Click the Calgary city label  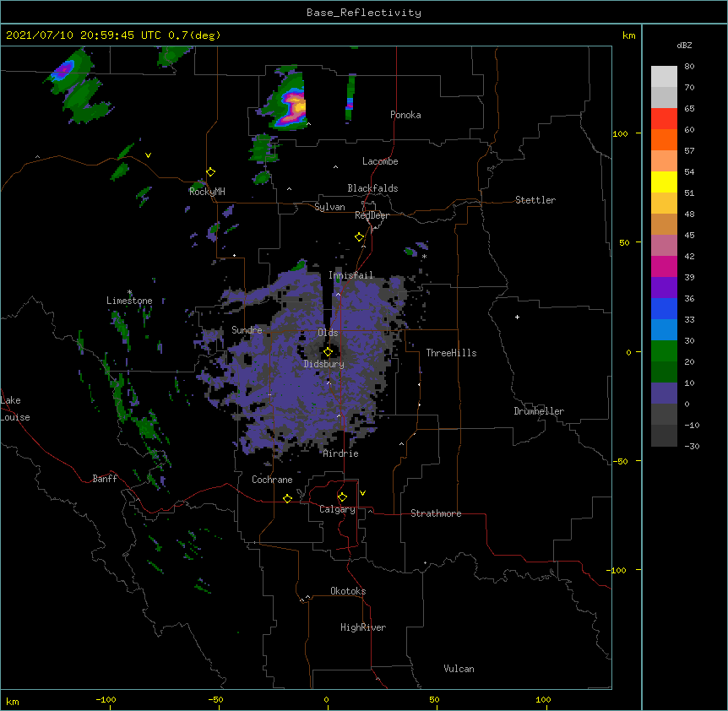[x=337, y=509]
